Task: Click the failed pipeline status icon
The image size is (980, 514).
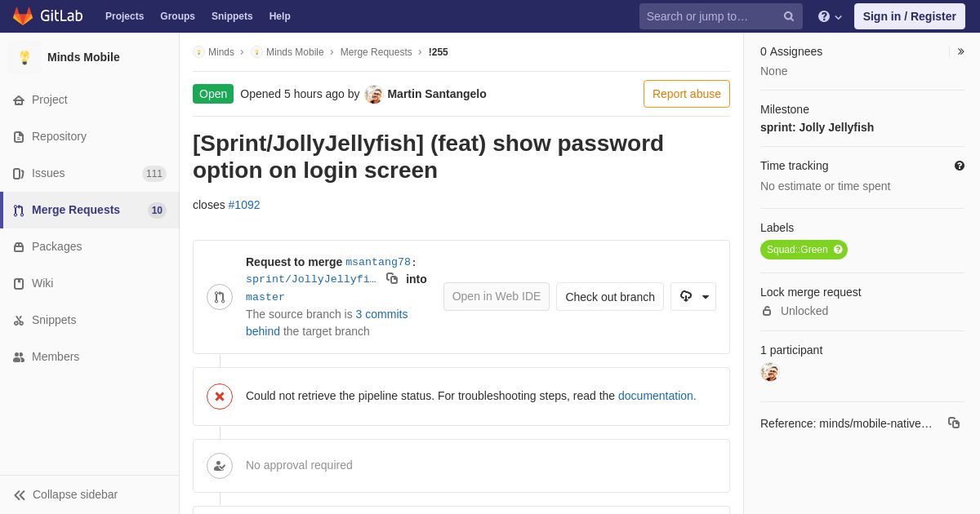Action: coord(220,397)
